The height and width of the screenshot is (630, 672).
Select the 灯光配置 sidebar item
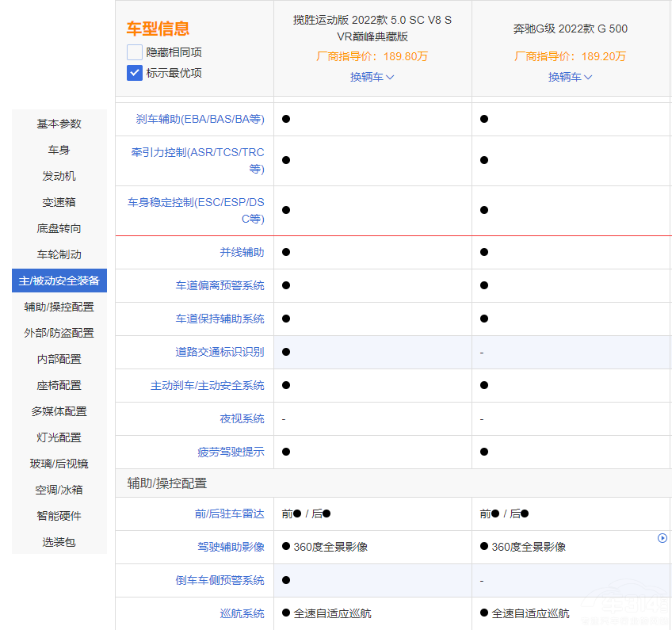58,437
